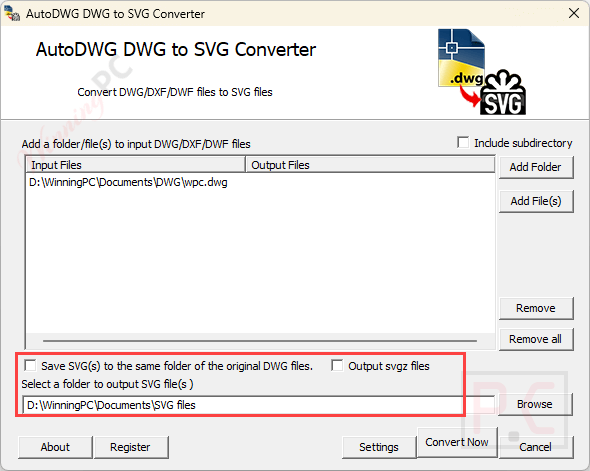Image resolution: width=590 pixels, height=471 pixels.
Task: Click the Input Files column header
Action: [x=136, y=165]
